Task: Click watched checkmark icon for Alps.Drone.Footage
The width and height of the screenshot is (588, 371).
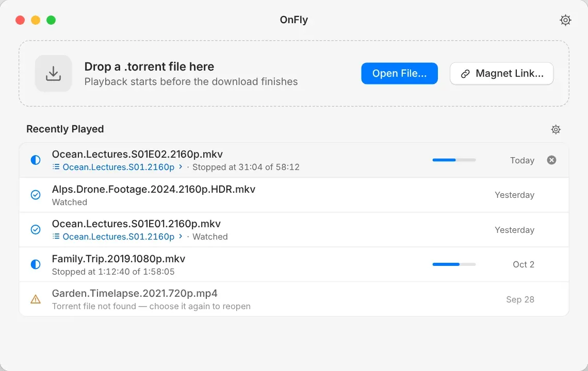Action: [x=36, y=195]
